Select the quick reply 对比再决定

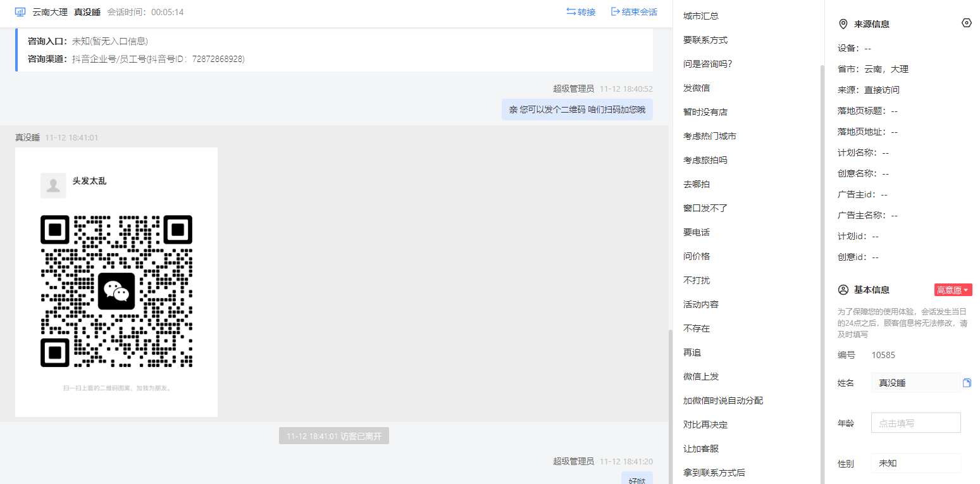705,425
